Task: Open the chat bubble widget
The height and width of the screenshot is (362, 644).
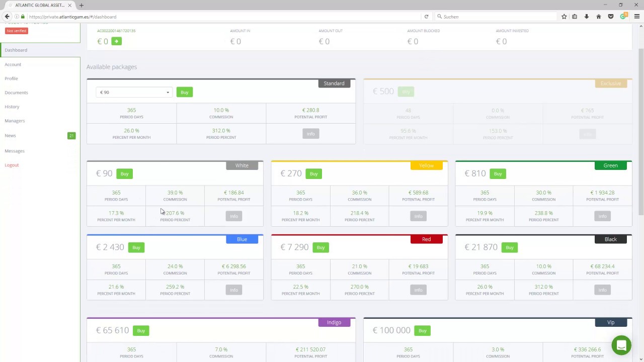Action: point(621,345)
